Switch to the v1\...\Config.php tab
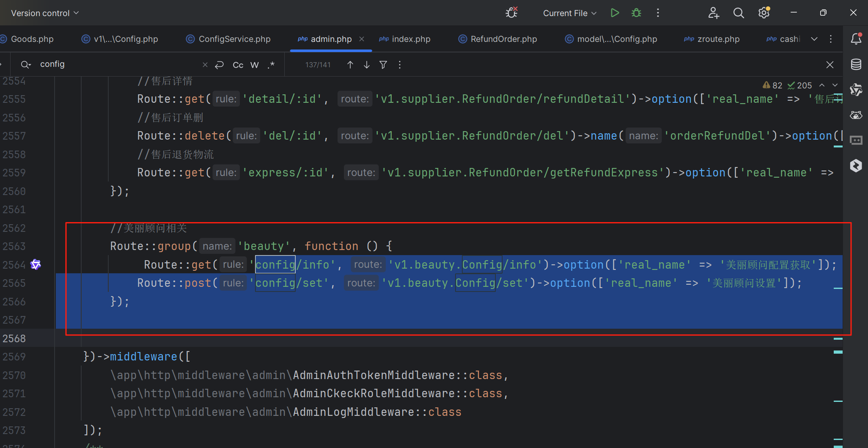This screenshot has width=868, height=448. coord(120,39)
